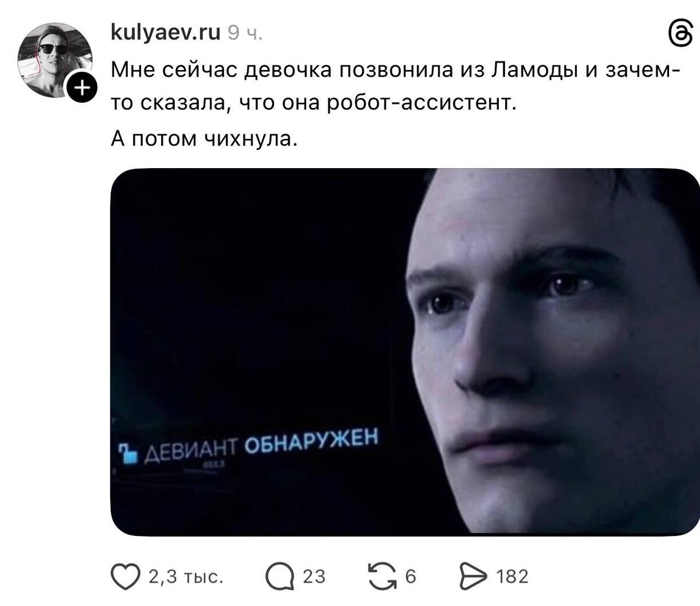Click the 2,3 тыс. likes count
The image size is (700, 606).
coord(184,577)
